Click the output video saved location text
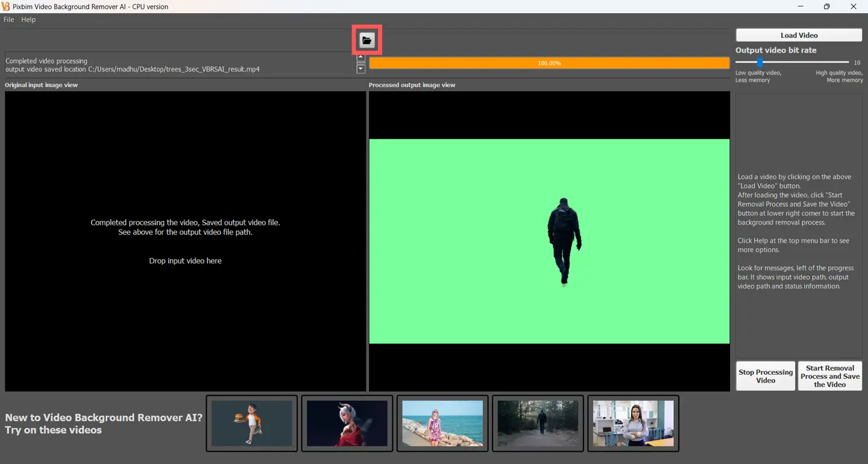The image size is (868, 464). (133, 69)
